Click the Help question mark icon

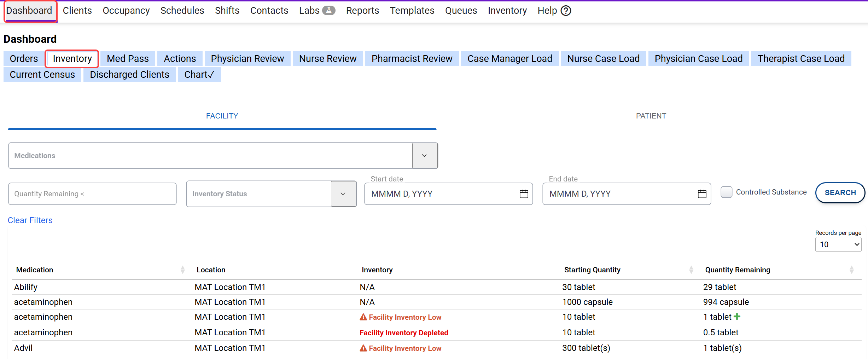(x=566, y=11)
